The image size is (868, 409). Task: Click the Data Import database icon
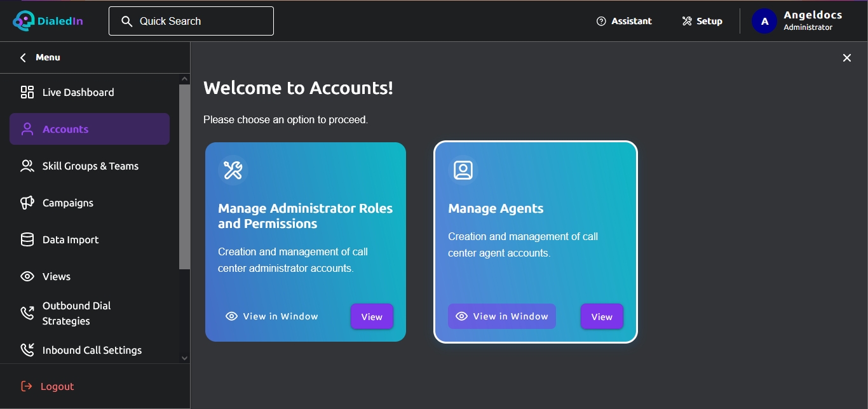click(27, 239)
